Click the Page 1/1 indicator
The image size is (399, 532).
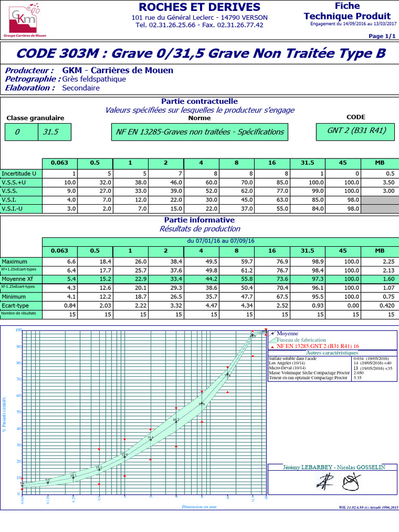(382, 36)
